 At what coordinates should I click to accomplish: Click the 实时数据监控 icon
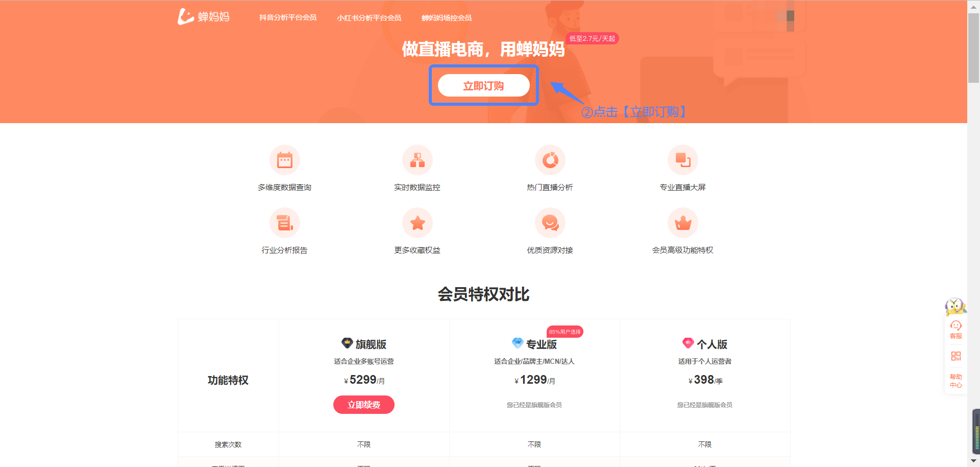pyautogui.click(x=417, y=160)
